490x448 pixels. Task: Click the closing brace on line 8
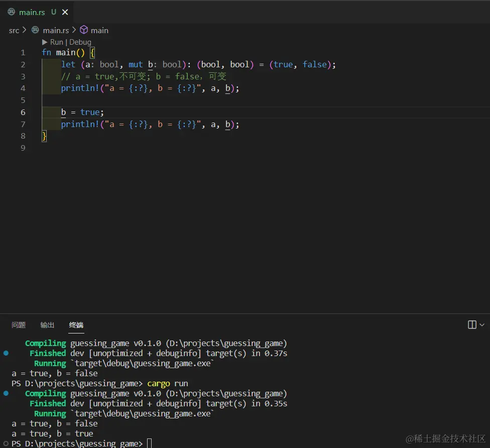pos(44,136)
